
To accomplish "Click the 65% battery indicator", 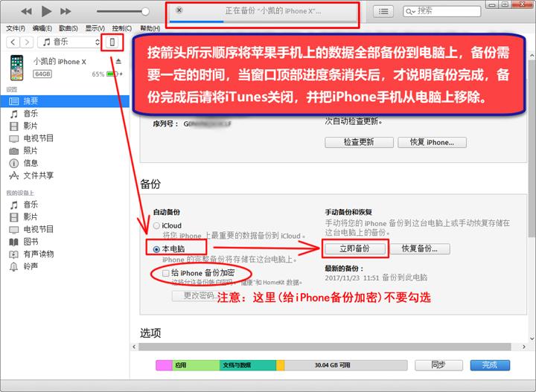I will 107,74.
